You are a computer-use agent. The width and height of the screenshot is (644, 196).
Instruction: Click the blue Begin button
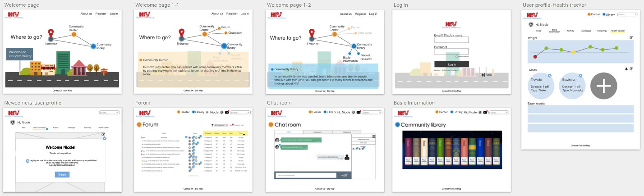[x=62, y=174]
